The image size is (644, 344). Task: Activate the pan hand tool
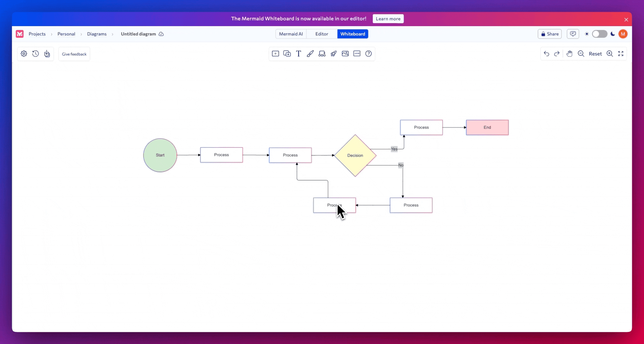point(569,54)
